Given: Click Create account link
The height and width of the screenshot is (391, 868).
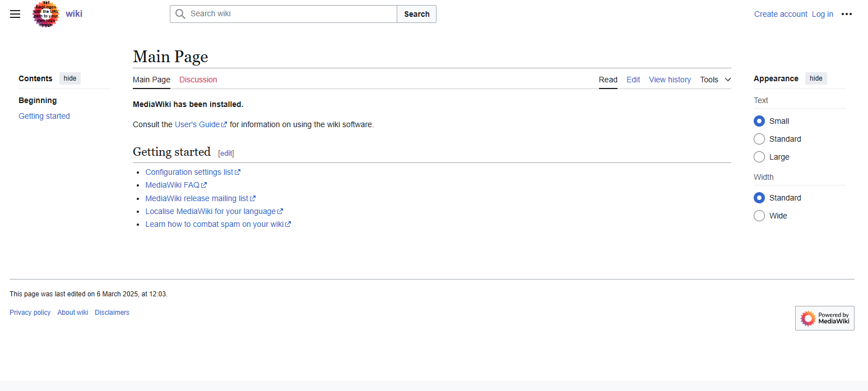Looking at the screenshot, I should pyautogui.click(x=781, y=14).
